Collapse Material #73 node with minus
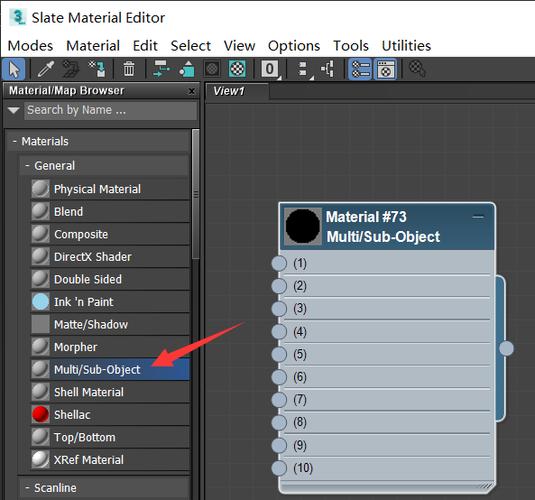 point(478,217)
